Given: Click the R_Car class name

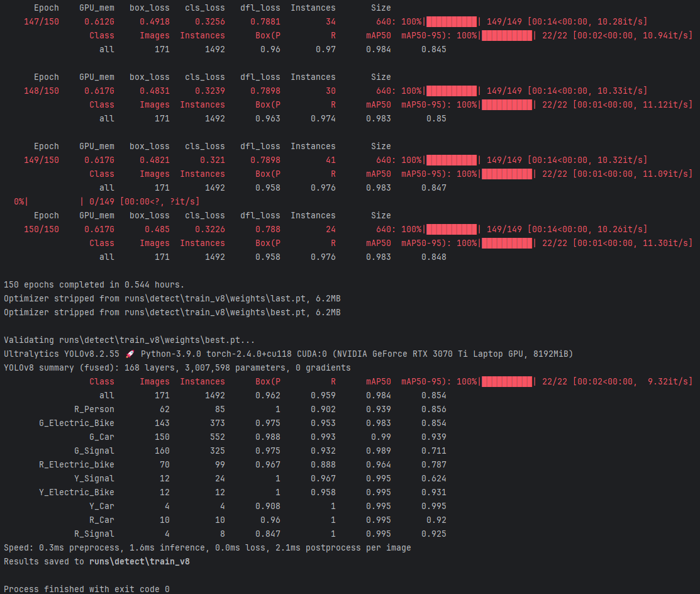Looking at the screenshot, I should click(x=102, y=520).
